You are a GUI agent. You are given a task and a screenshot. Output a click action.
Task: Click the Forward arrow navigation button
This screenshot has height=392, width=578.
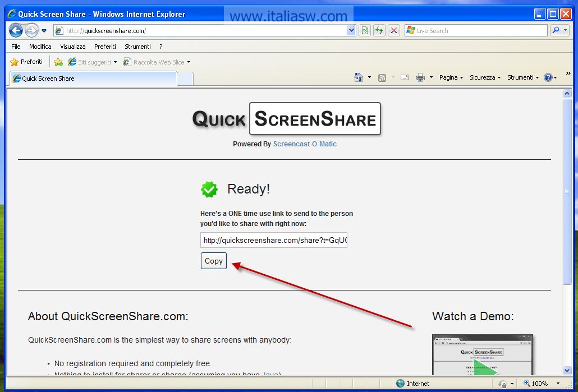31,31
